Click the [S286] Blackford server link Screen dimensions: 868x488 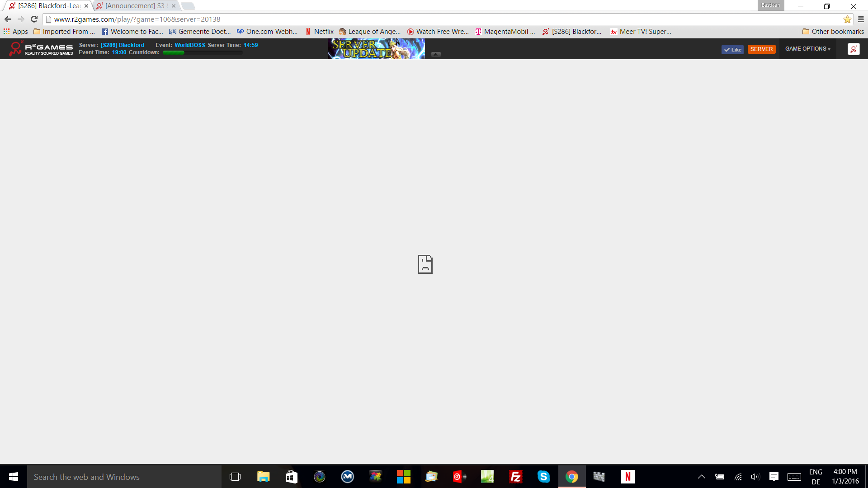[x=122, y=45]
